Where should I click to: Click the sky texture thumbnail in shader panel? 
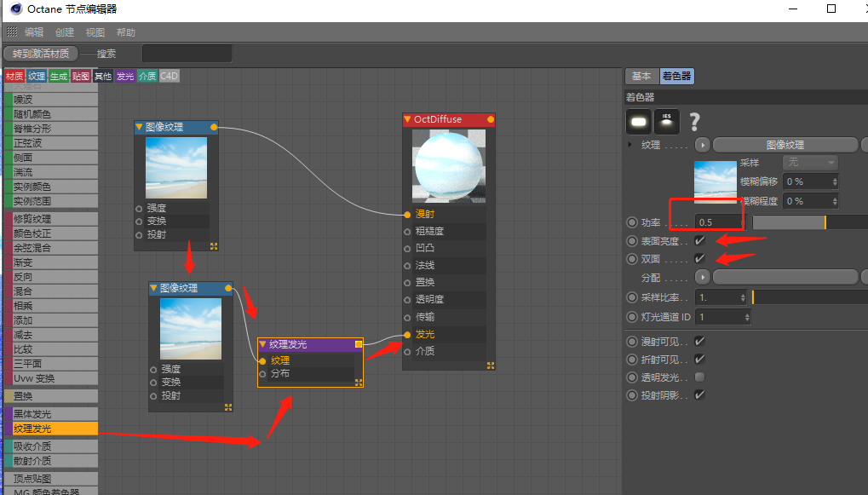pyautogui.click(x=716, y=182)
